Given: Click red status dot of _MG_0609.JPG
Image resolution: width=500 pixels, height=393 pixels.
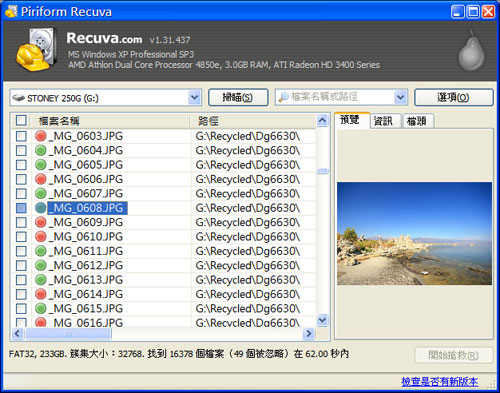Looking at the screenshot, I should click(x=41, y=222).
